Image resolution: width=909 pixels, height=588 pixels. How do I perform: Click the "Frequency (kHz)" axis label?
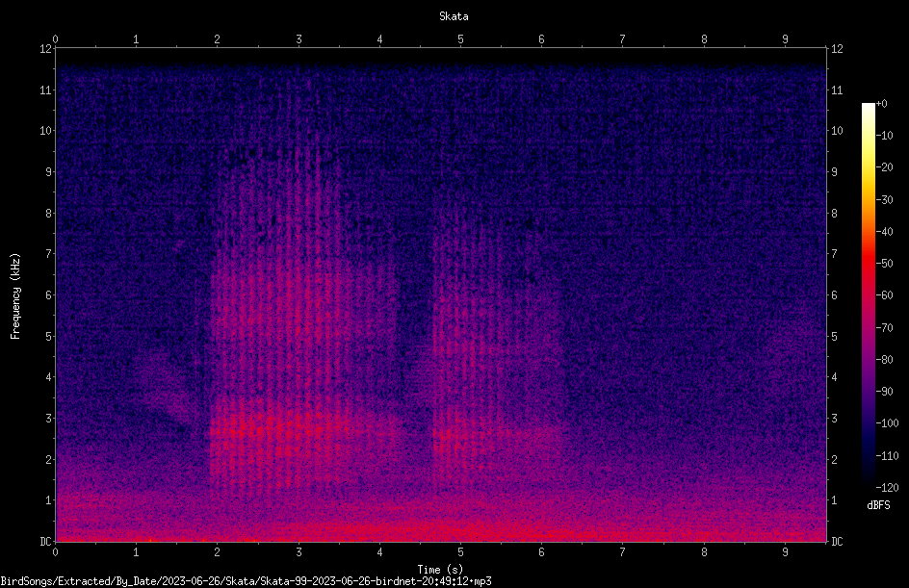[x=15, y=296]
